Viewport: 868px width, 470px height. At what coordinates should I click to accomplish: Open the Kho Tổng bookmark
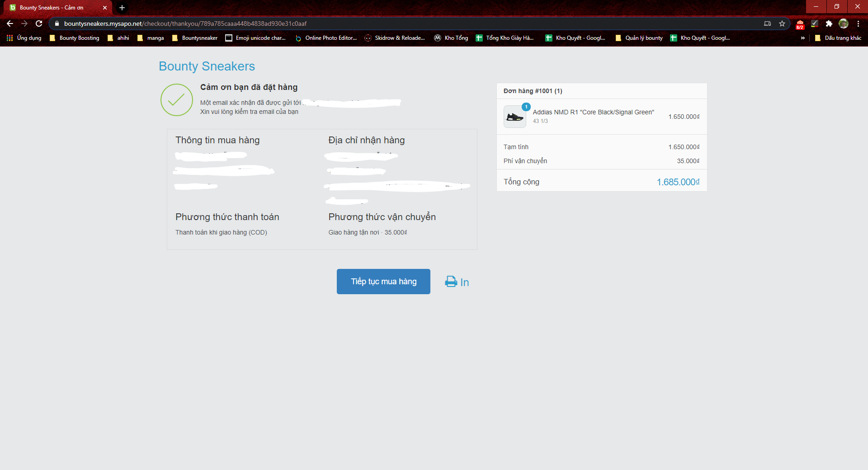451,38
